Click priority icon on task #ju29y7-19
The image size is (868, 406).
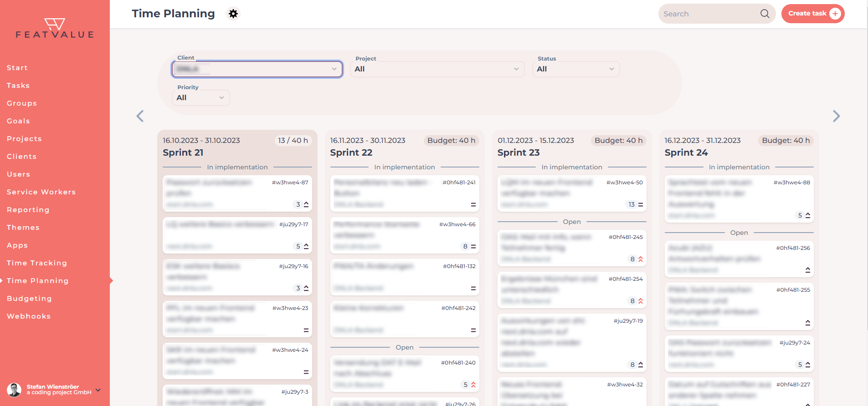[x=641, y=365]
